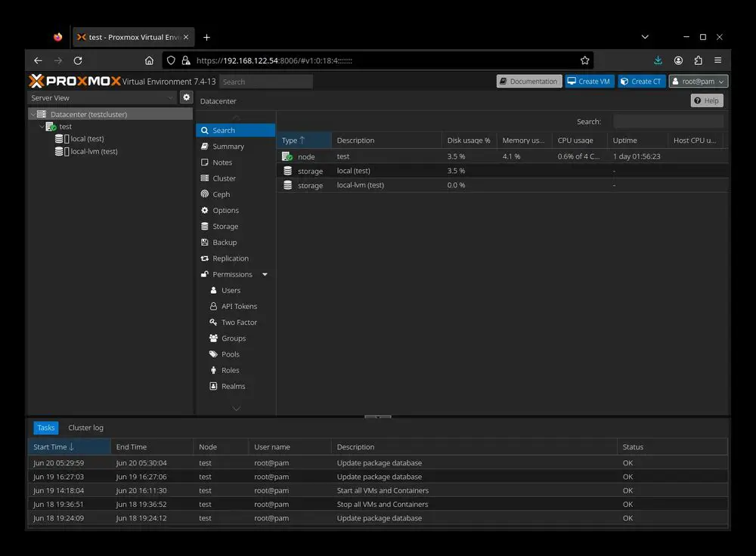The height and width of the screenshot is (556, 756).
Task: Click the Firefox downloads icon
Action: coord(658,60)
